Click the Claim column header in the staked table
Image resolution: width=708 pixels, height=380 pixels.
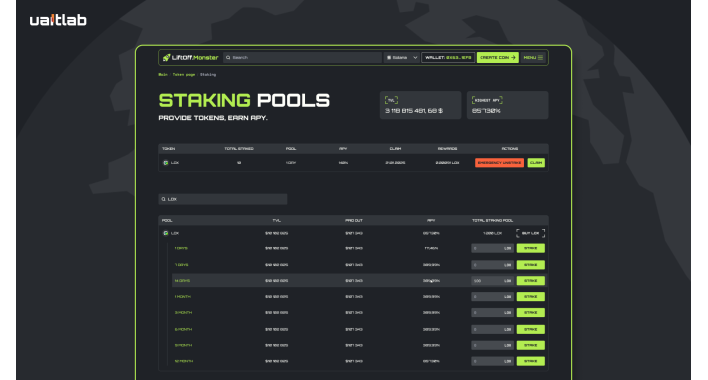point(395,148)
